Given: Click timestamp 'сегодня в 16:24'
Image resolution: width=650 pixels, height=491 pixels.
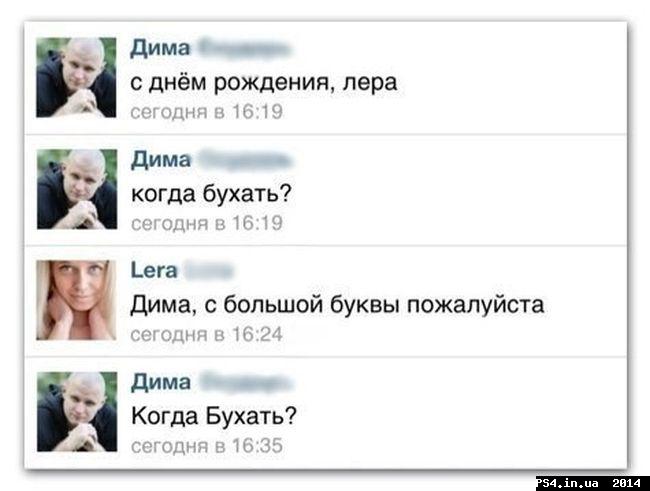Looking at the screenshot, I should tap(206, 335).
